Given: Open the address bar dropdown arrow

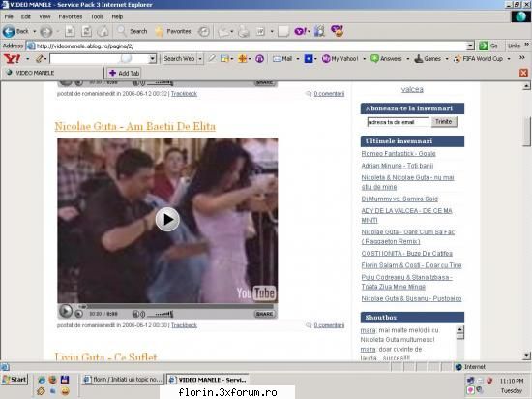Looking at the screenshot, I should pyautogui.click(x=470, y=46).
